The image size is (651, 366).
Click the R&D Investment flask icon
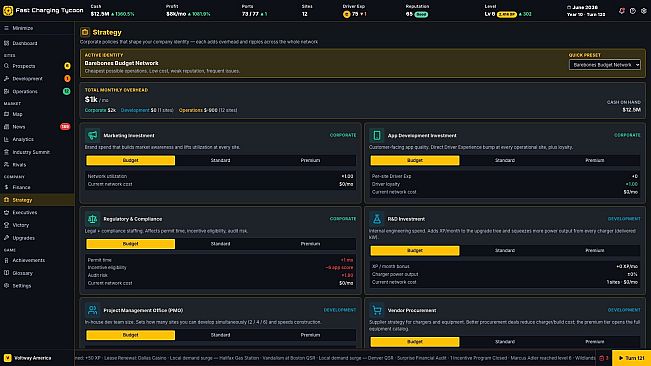(377, 219)
